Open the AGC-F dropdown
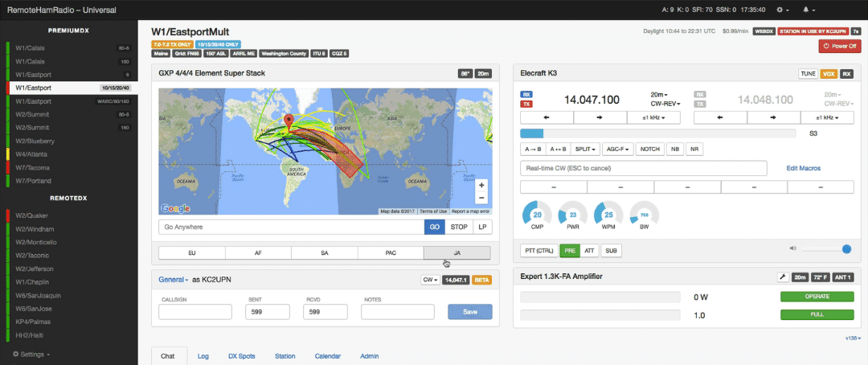The height and width of the screenshot is (365, 868). (616, 149)
